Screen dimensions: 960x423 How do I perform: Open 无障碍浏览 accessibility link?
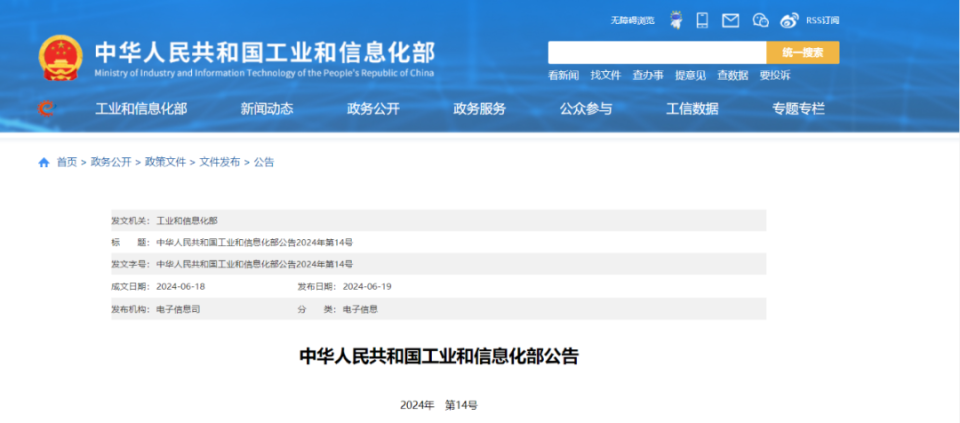[632, 21]
